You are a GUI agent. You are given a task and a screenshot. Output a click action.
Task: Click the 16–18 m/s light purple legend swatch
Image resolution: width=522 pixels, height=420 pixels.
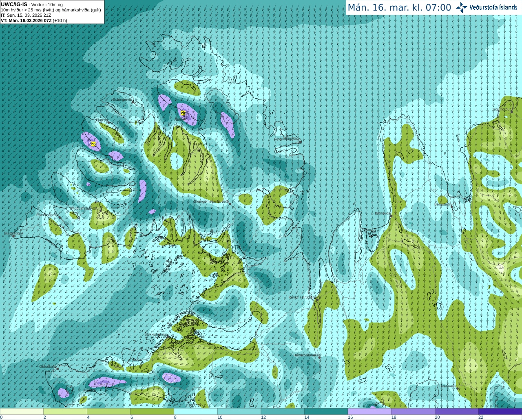point(369,411)
